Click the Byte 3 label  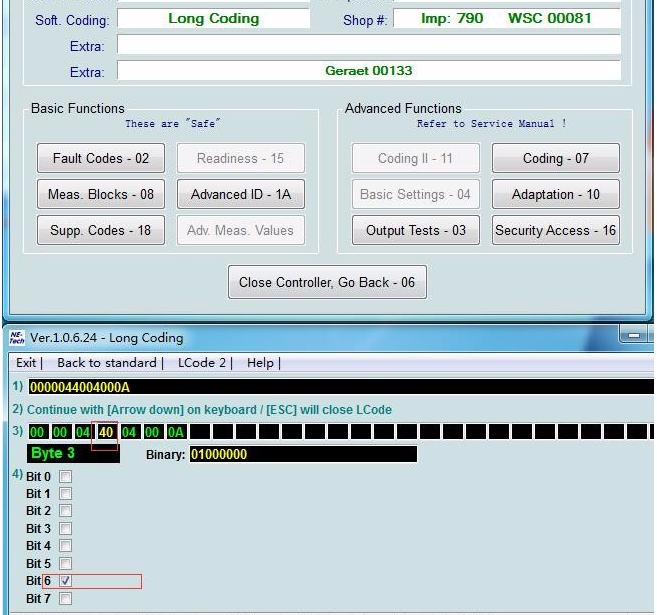click(x=73, y=453)
